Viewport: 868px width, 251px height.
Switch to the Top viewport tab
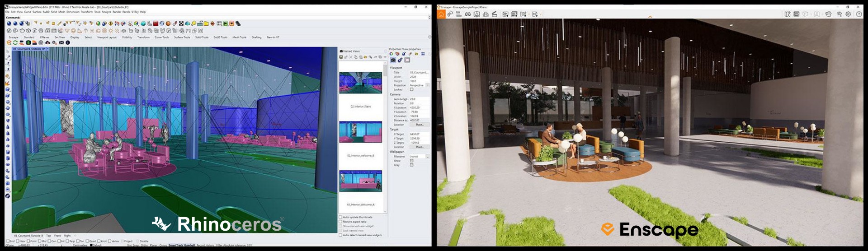48,236
